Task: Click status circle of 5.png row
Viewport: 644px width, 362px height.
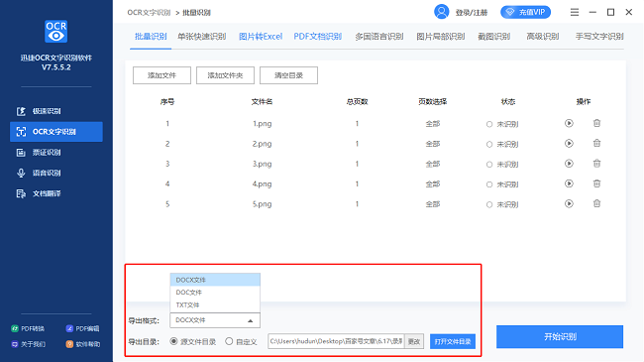Action: 489,205
